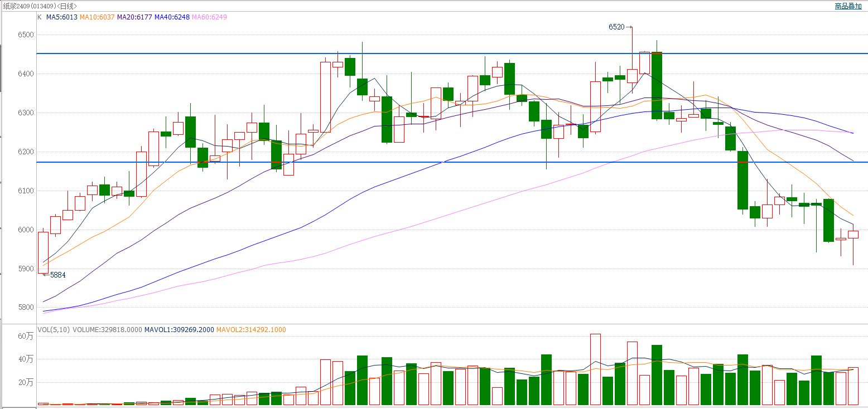This screenshot has width=868, height=409.
Task: Click the VOLUME:329818.0000 readout
Action: tap(107, 330)
